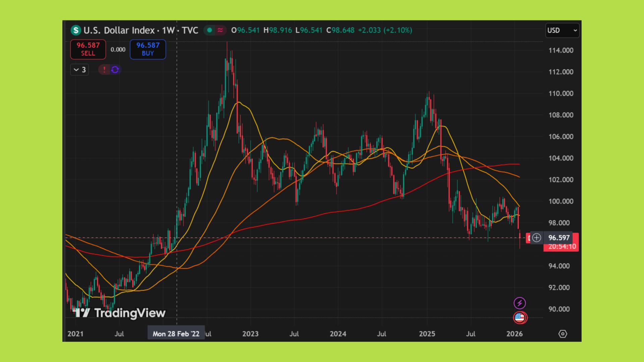Open the USD currency dropdown
644x362 pixels.
562,31
